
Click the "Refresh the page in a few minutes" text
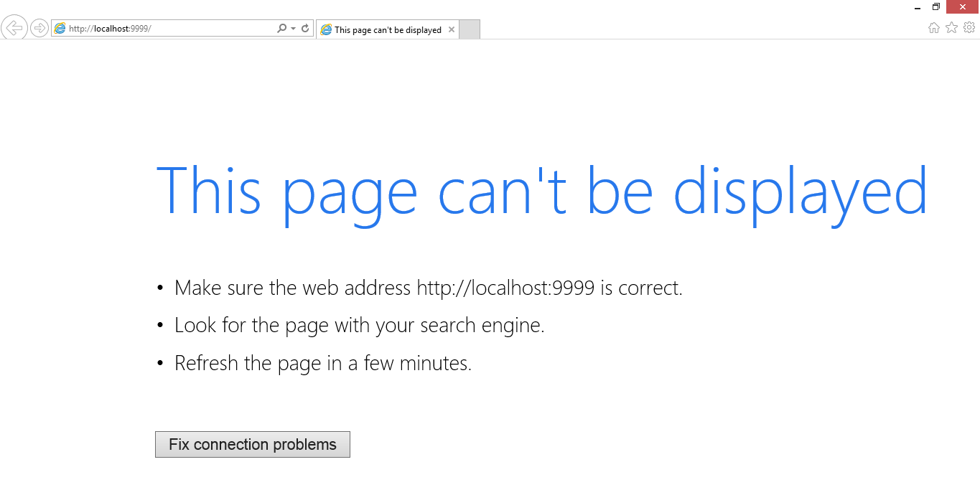322,363
